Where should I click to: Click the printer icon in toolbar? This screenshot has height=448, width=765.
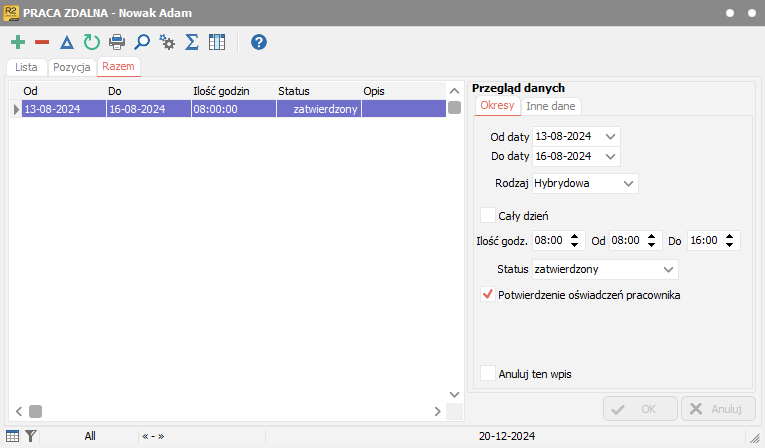point(117,42)
